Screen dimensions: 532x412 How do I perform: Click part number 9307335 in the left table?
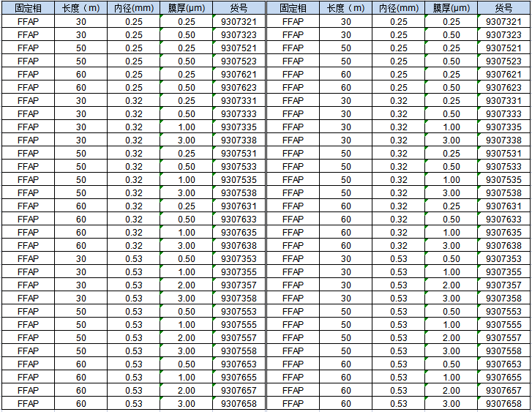239,127
